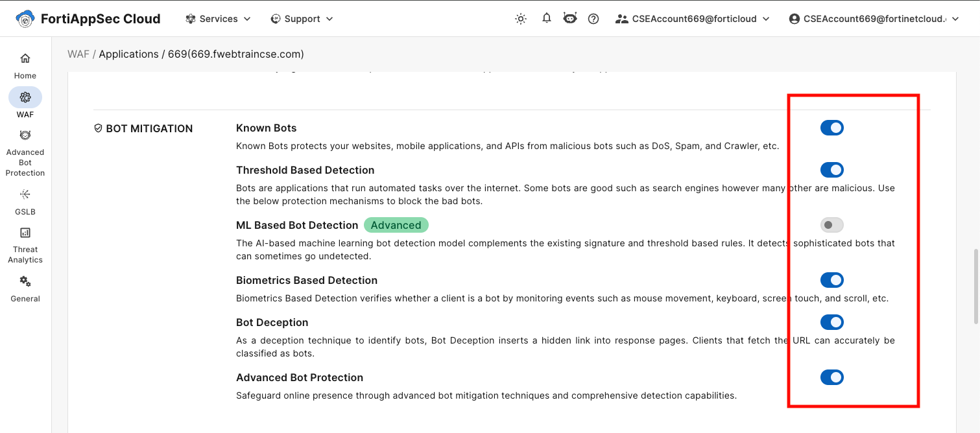Viewport: 980px width, 433px height.
Task: Toggle light theme sun icon
Action: click(521, 19)
